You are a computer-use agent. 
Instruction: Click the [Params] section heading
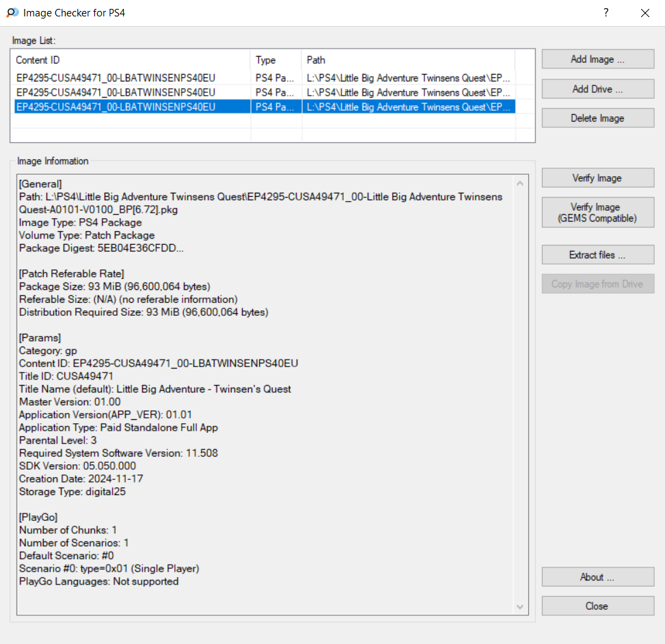click(40, 338)
